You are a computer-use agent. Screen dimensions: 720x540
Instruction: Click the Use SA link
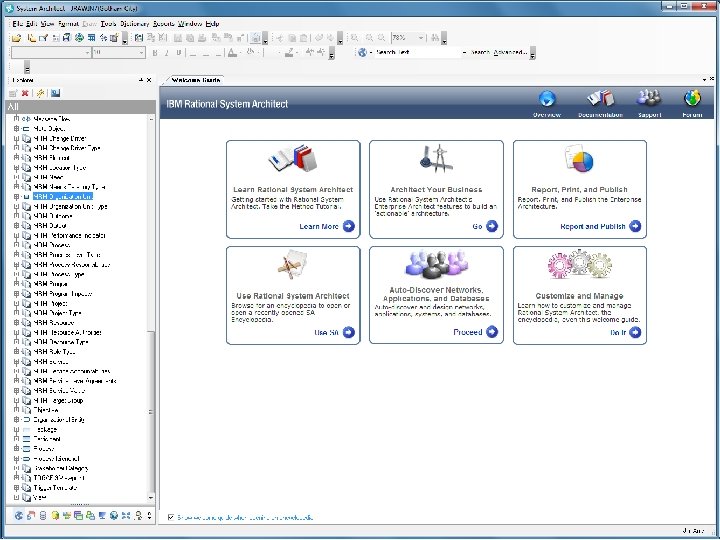coord(326,332)
